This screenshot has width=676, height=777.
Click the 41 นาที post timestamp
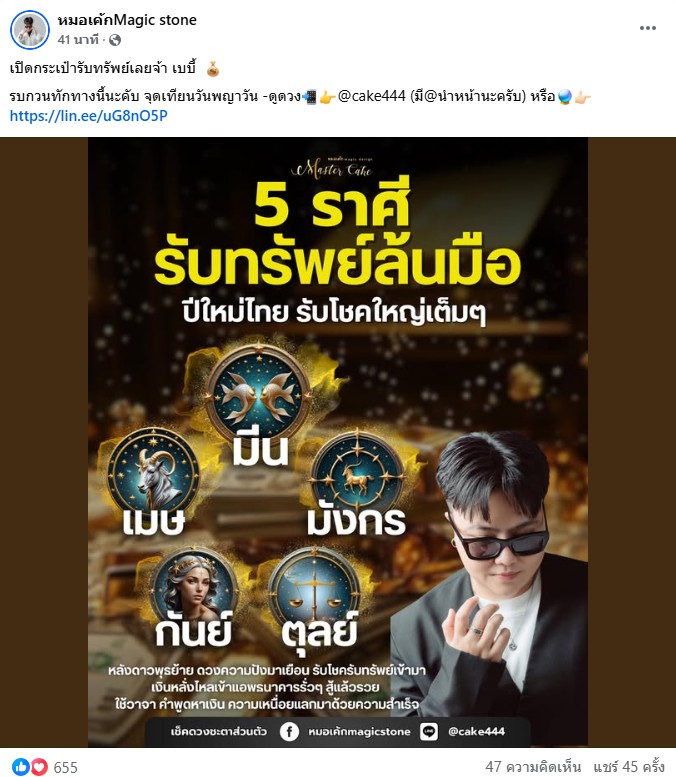(x=78, y=40)
